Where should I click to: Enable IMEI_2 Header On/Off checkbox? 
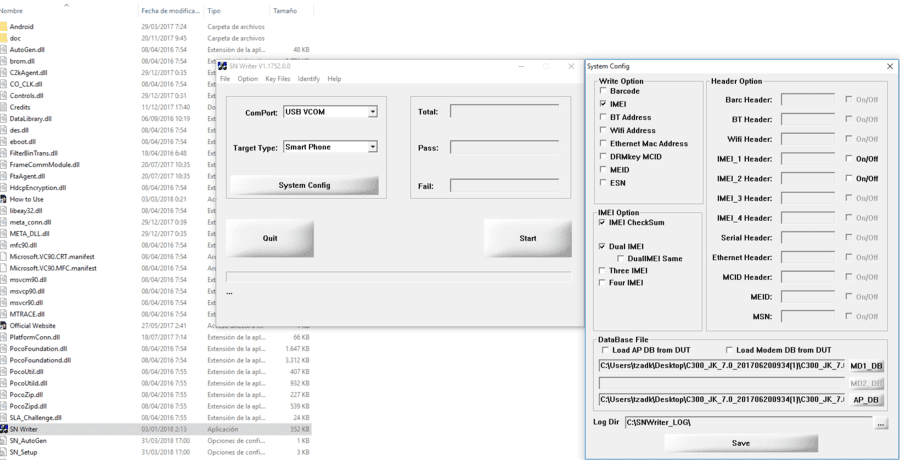coord(848,178)
